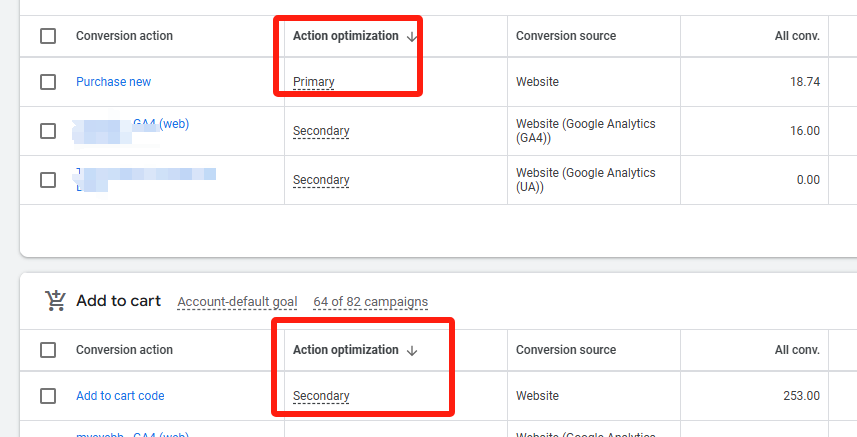Tick the checkbox for Purchase new
The height and width of the screenshot is (437, 857).
click(x=48, y=82)
